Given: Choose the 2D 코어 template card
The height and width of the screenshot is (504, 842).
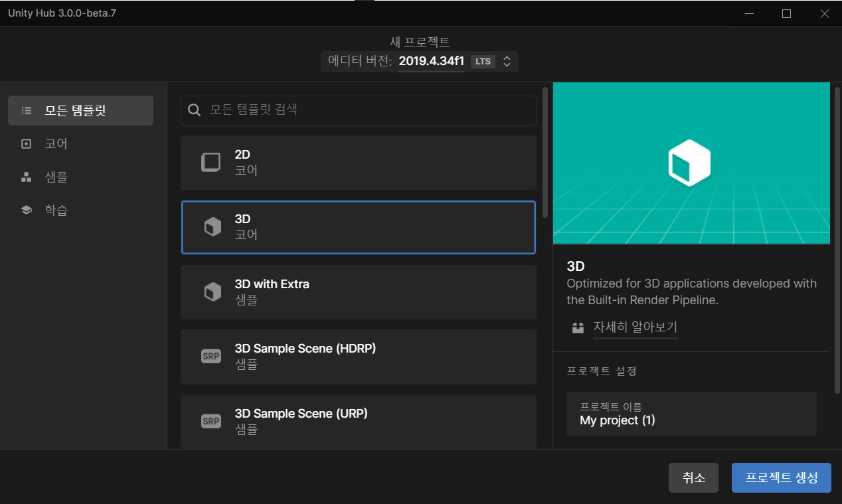Looking at the screenshot, I should tap(358, 163).
